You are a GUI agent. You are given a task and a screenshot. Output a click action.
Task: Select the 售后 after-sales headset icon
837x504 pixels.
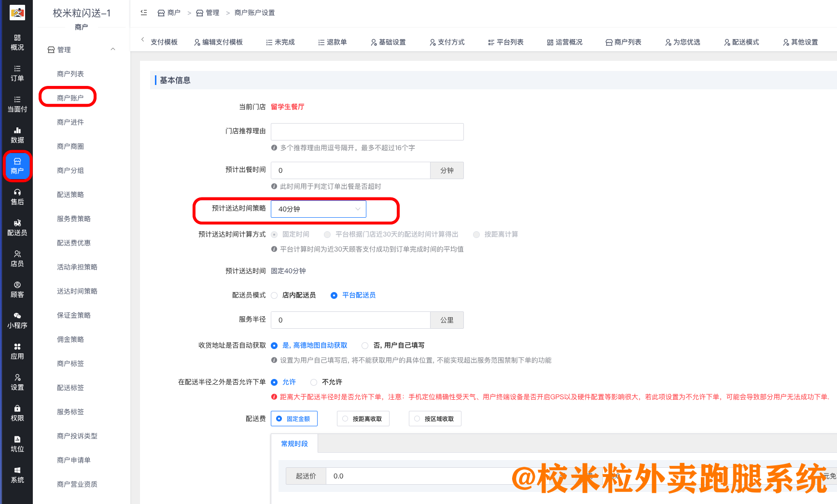click(x=17, y=197)
